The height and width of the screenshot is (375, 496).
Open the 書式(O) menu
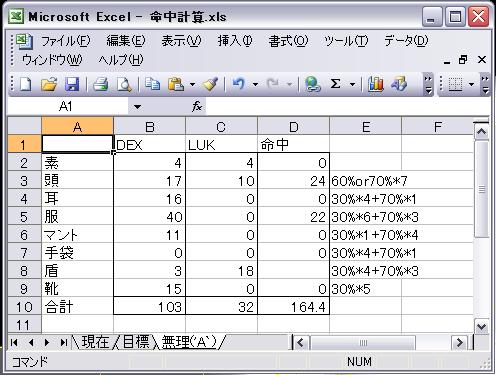click(288, 41)
